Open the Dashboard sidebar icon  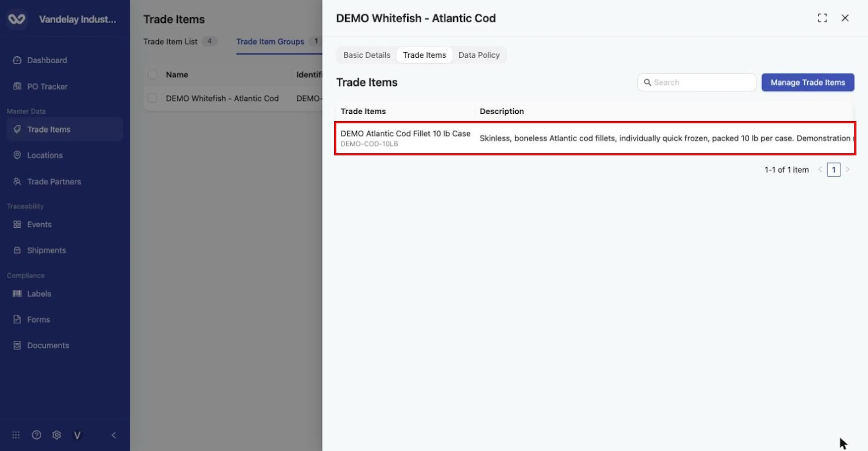pyautogui.click(x=17, y=60)
